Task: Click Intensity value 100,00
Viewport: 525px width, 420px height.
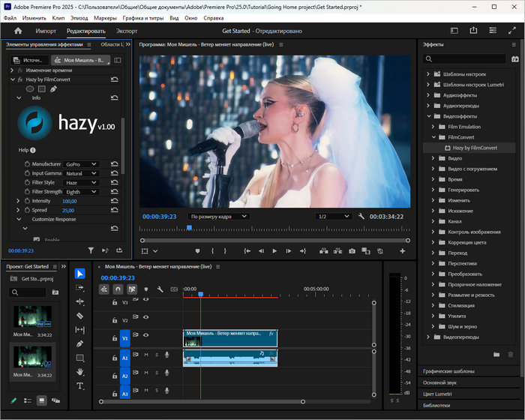Action: (69, 201)
